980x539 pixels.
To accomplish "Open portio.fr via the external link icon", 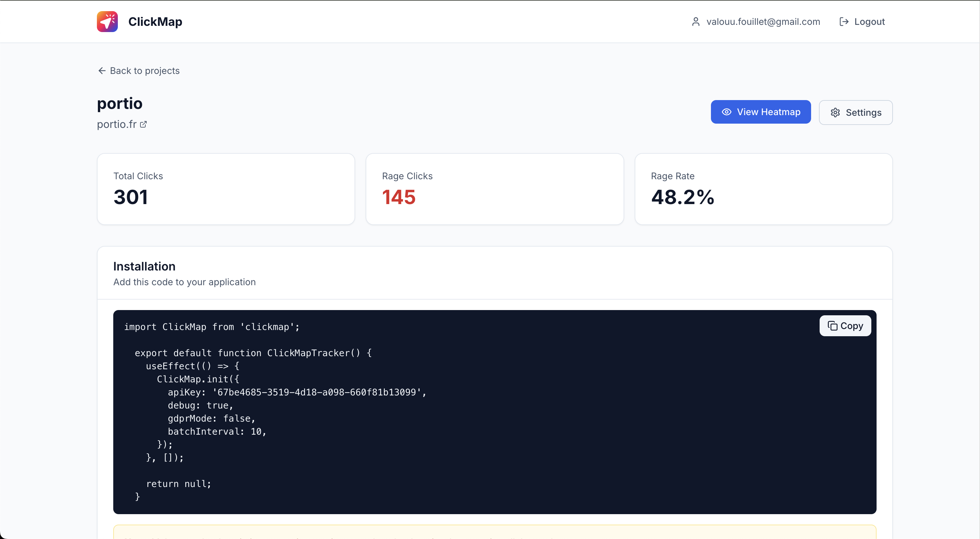I will click(143, 124).
